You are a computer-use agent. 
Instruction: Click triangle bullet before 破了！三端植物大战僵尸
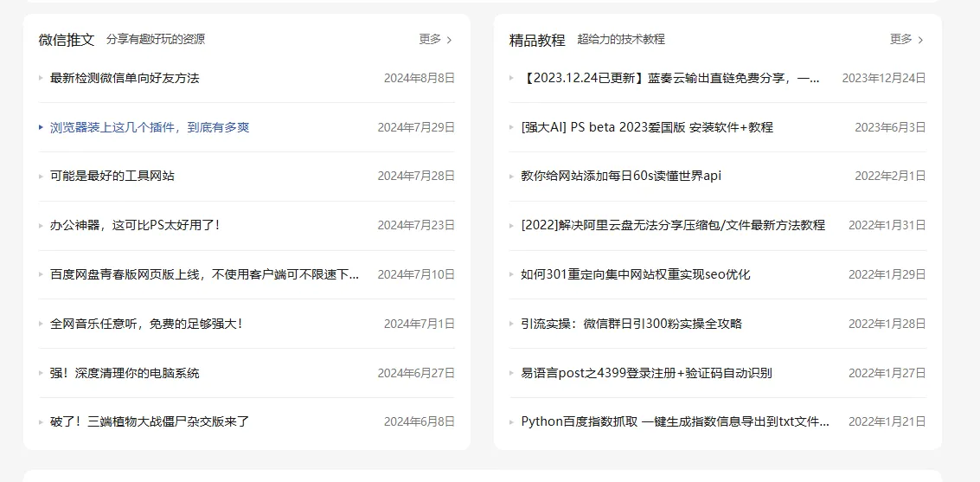(x=41, y=422)
